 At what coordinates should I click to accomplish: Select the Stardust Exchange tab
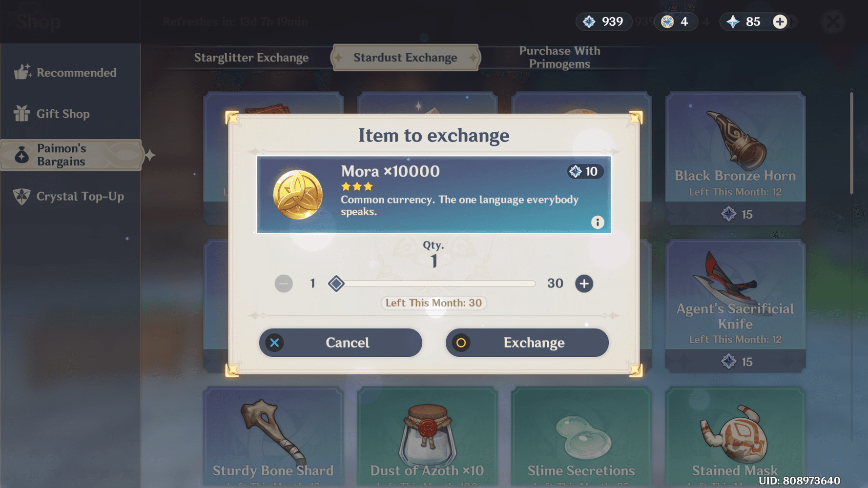click(x=406, y=58)
